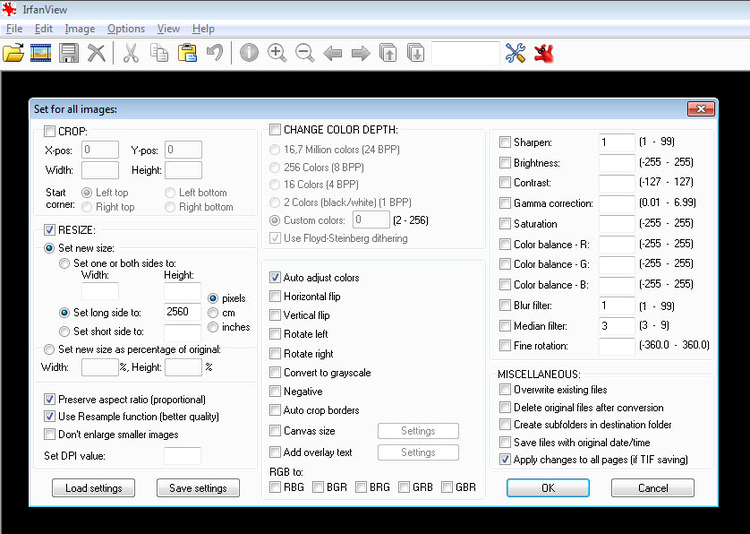Enable the Negative checkbox

point(275,391)
